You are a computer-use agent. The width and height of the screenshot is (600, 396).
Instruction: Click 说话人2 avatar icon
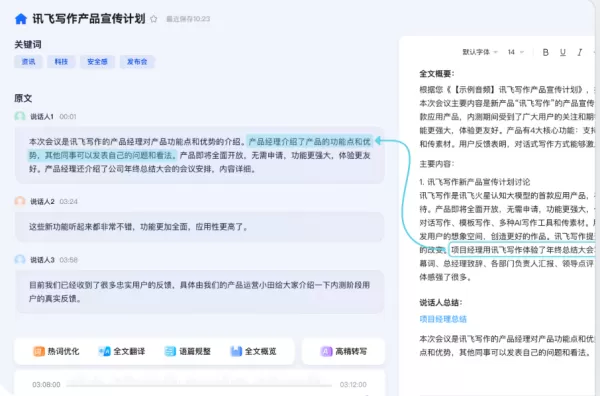click(20, 201)
